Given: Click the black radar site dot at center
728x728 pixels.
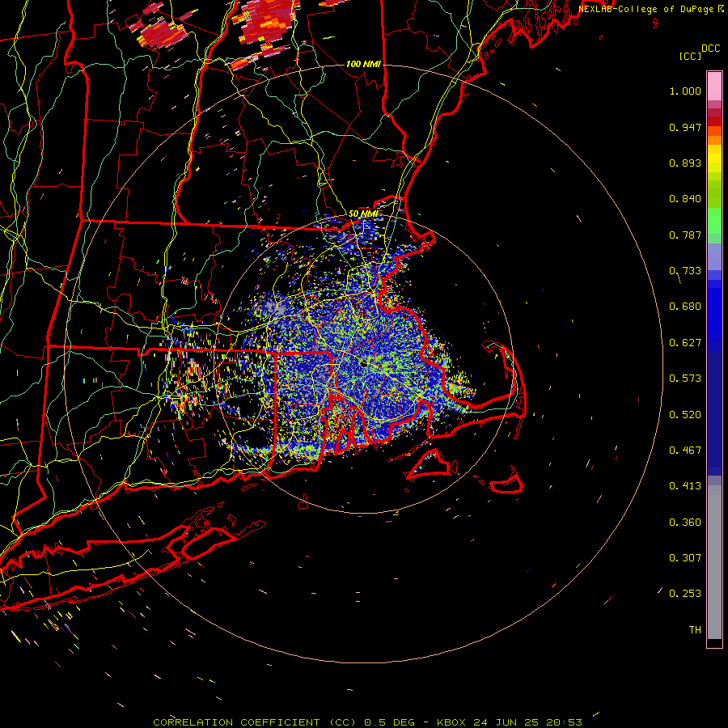Looking at the screenshot, I should [364, 364].
